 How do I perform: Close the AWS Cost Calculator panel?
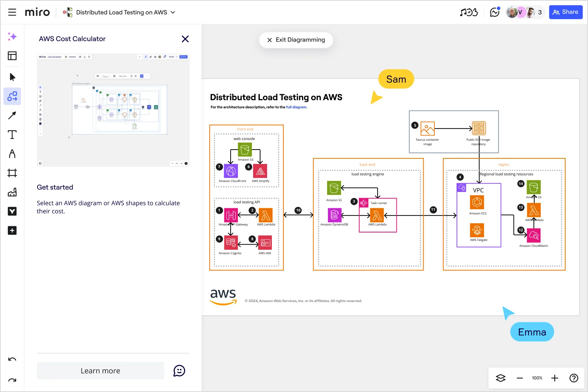coord(185,39)
